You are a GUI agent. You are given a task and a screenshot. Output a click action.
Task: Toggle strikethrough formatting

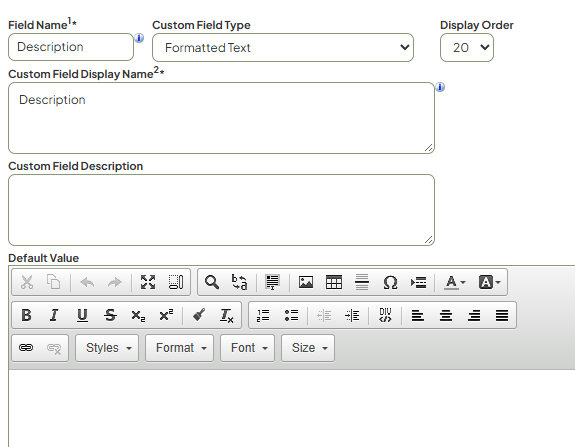pos(110,315)
